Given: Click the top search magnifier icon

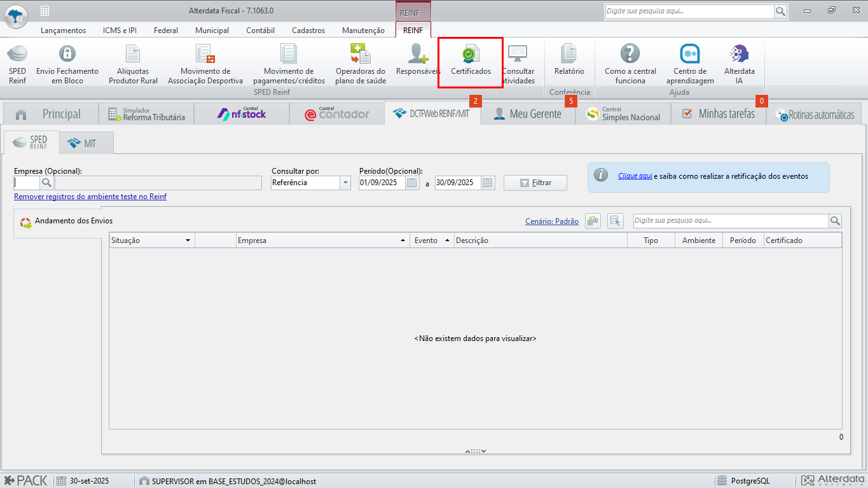Looking at the screenshot, I should pyautogui.click(x=780, y=11).
